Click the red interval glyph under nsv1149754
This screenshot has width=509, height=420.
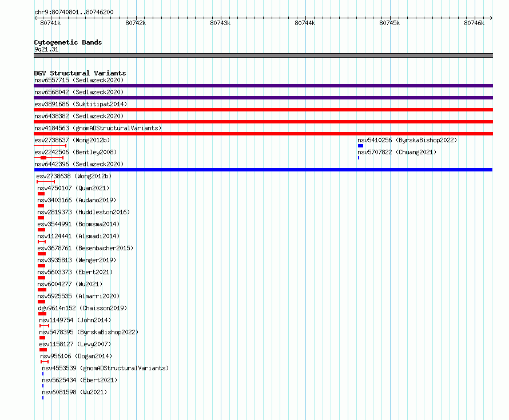45,326
